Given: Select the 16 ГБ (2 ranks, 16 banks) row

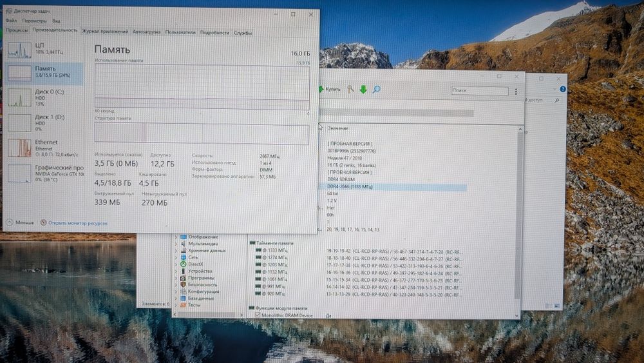Looking at the screenshot, I should pyautogui.click(x=352, y=165).
